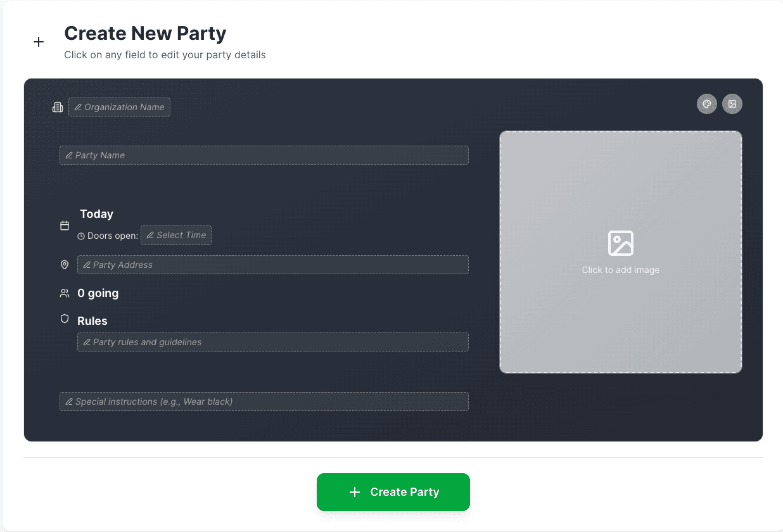Click the location pin icon near Party Address
783x532 pixels.
tap(64, 265)
